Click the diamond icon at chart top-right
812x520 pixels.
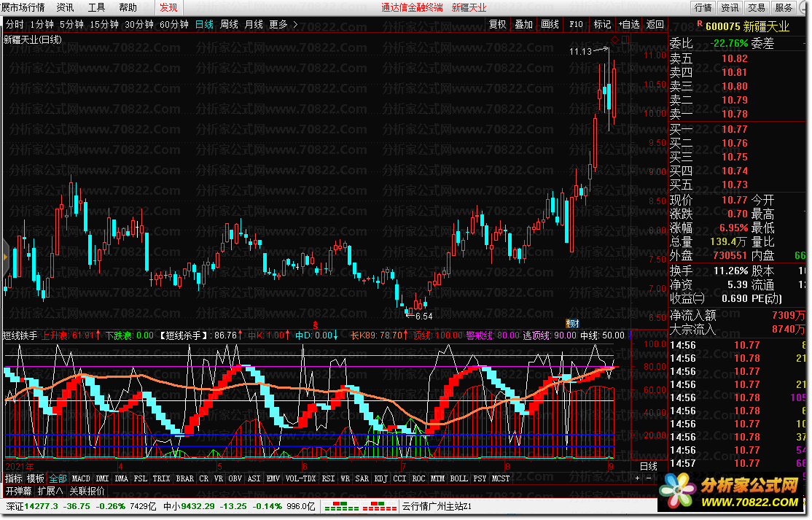tap(614, 40)
